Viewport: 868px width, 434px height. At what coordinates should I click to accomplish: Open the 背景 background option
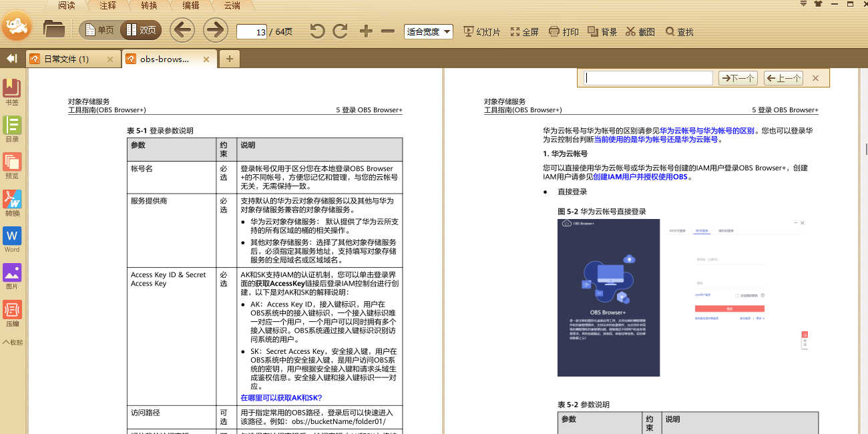[602, 31]
